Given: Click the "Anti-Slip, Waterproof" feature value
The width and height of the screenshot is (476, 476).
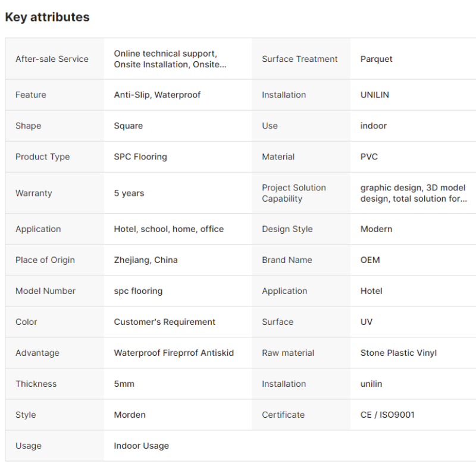Looking at the screenshot, I should coord(157,95).
